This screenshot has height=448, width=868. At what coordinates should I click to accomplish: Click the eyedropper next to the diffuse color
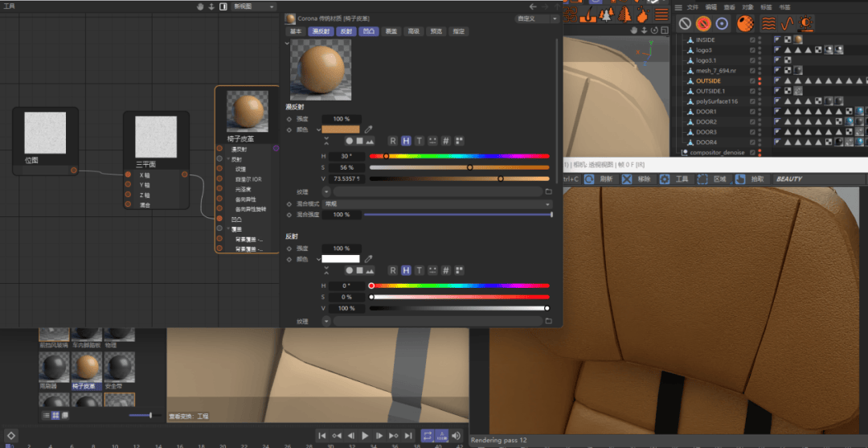(x=369, y=129)
